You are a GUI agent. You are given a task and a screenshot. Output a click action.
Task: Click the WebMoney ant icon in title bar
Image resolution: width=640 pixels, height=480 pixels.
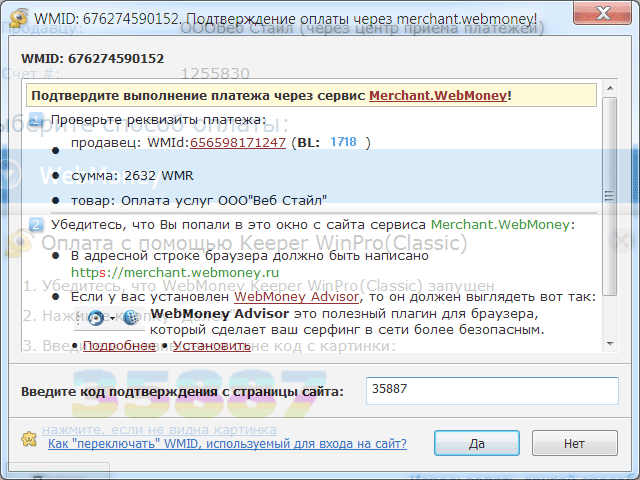18,18
